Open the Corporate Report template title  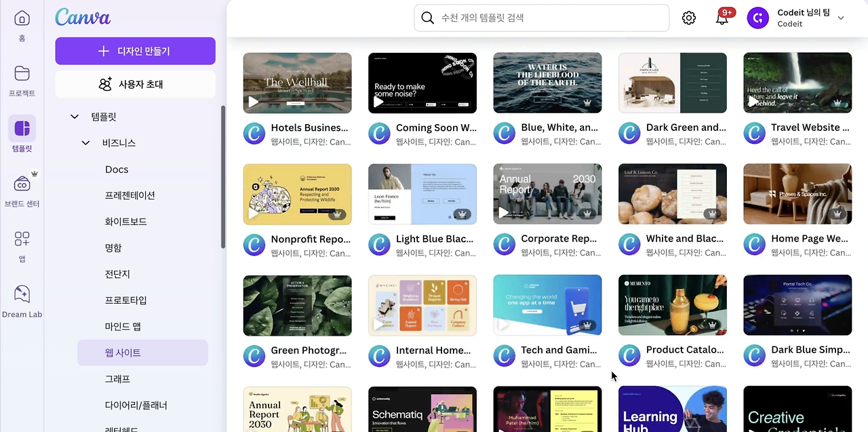[559, 239]
